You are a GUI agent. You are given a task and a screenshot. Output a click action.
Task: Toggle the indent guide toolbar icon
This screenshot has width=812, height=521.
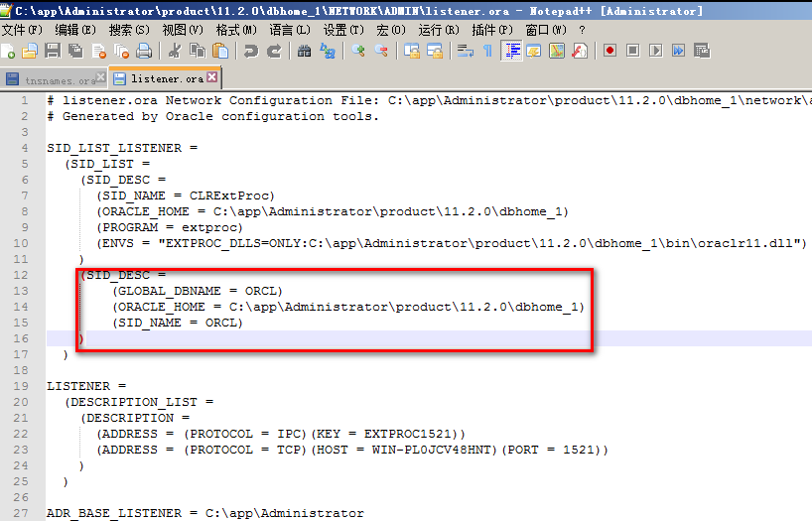pyautogui.click(x=511, y=51)
